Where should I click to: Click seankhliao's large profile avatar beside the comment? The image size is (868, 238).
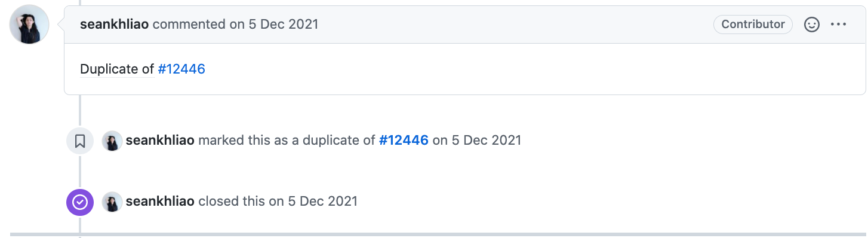[x=29, y=25]
